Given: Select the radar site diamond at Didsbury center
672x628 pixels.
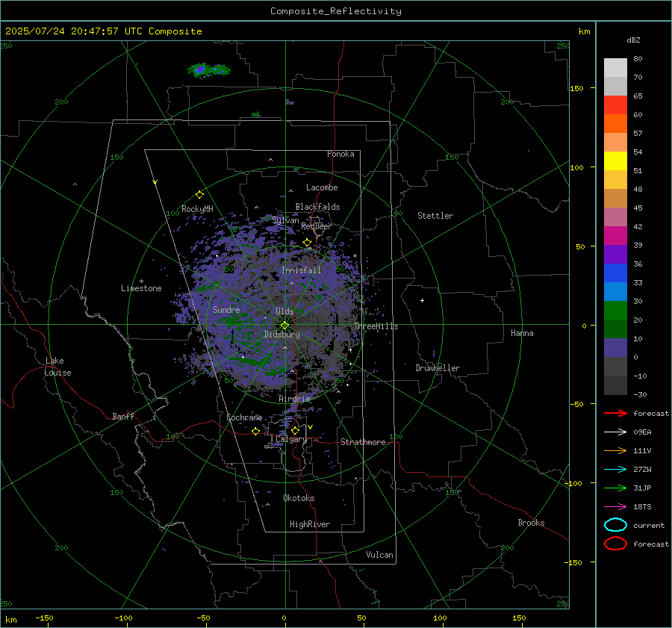Looking at the screenshot, I should 284,326.
